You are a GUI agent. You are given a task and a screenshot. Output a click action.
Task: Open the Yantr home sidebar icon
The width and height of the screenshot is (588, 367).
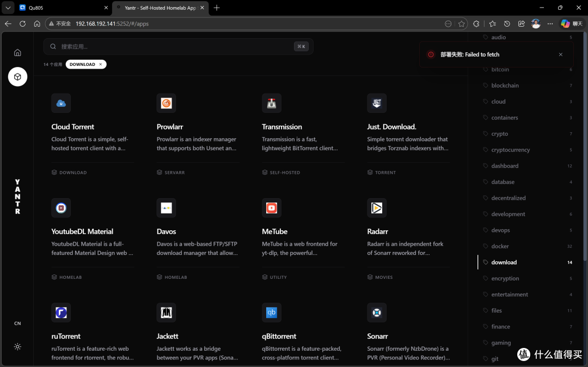(17, 52)
